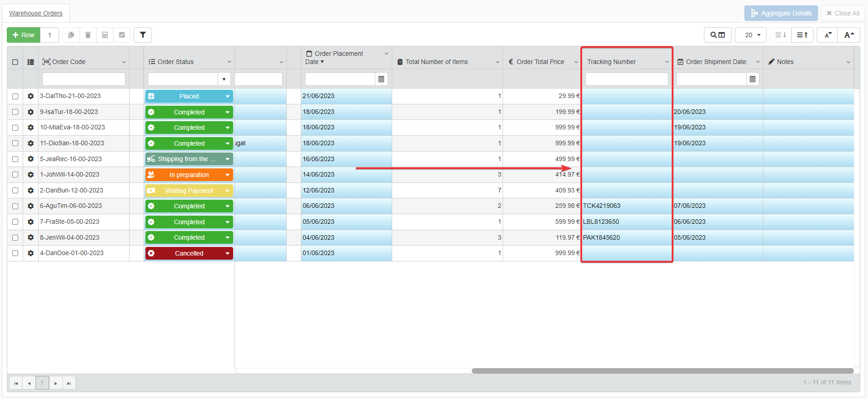
Task: Click the trash delete icon in the toolbar
Action: pos(88,35)
